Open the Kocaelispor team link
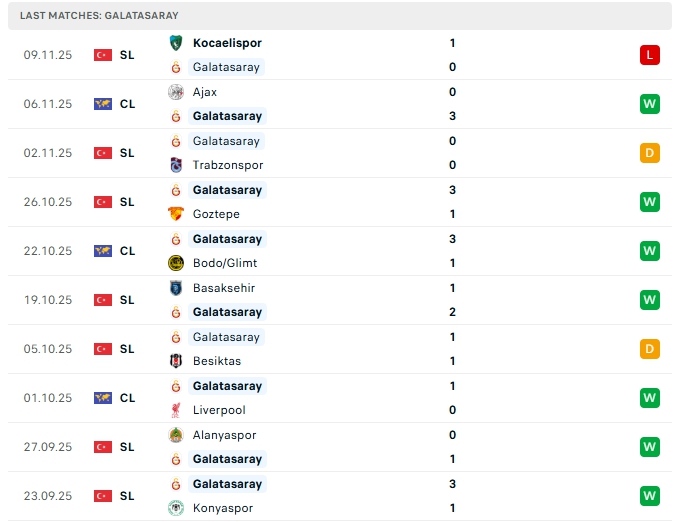This screenshot has height=522, width=681. [227, 43]
